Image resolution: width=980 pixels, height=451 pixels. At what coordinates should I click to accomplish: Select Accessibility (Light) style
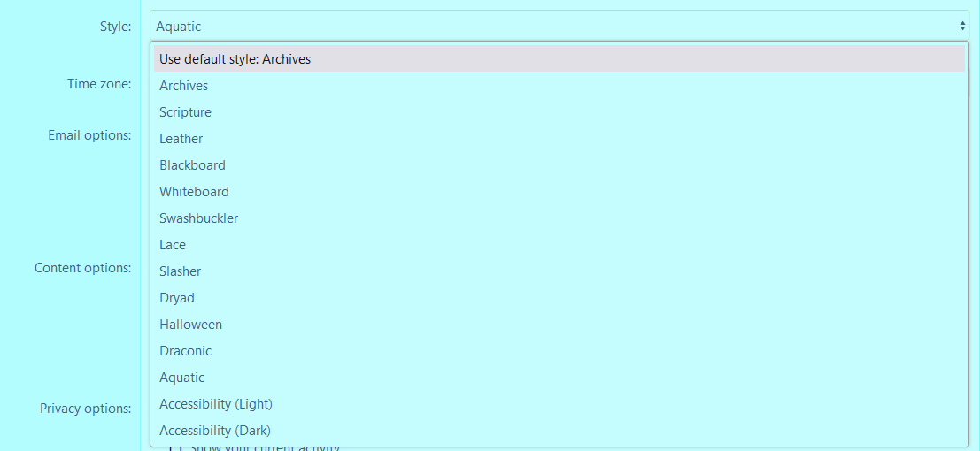(559, 404)
